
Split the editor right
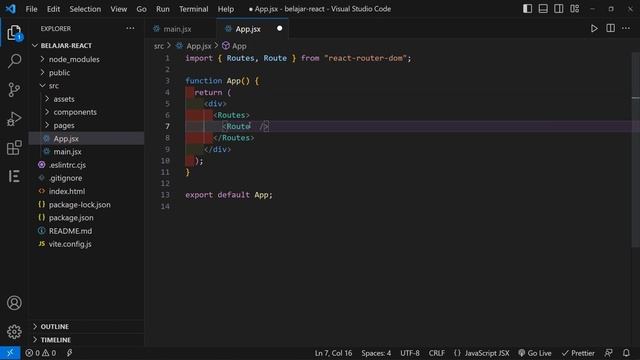pyautogui.click(x=610, y=28)
